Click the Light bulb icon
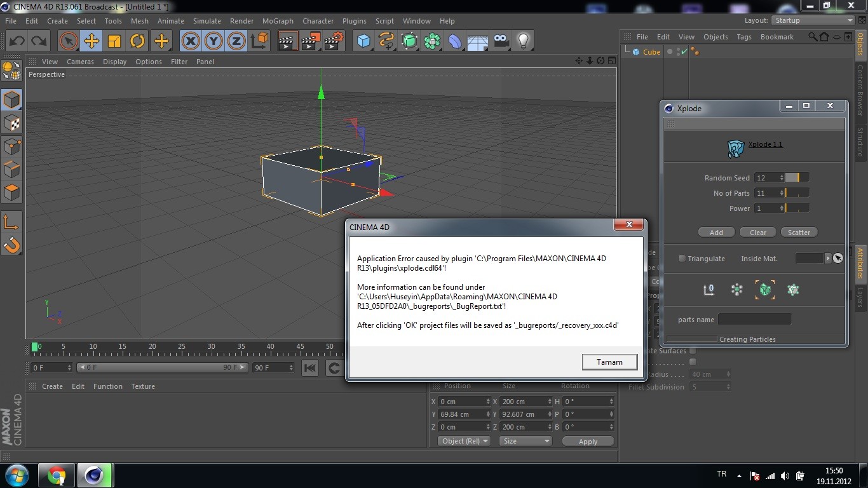This screenshot has height=488, width=868. [523, 41]
